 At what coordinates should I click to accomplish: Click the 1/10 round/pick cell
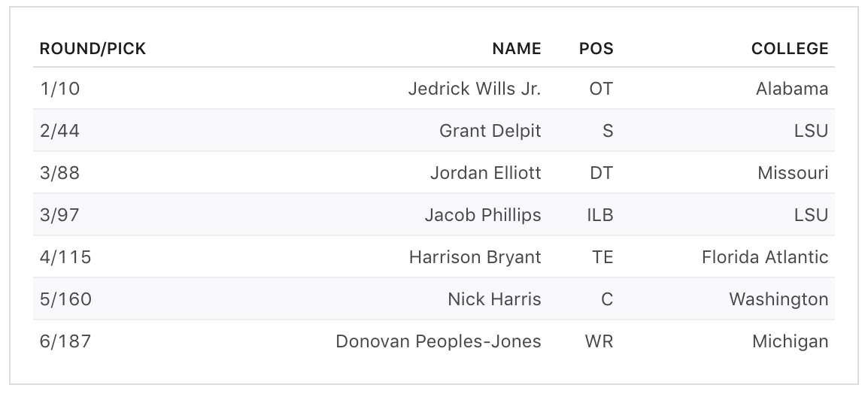coord(59,89)
